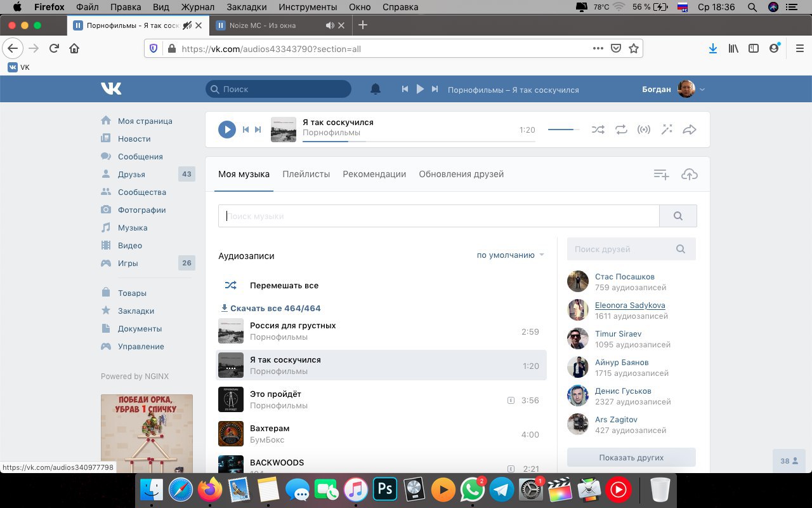Click the add playlist icon
This screenshot has width=812, height=508.
coord(662,174)
